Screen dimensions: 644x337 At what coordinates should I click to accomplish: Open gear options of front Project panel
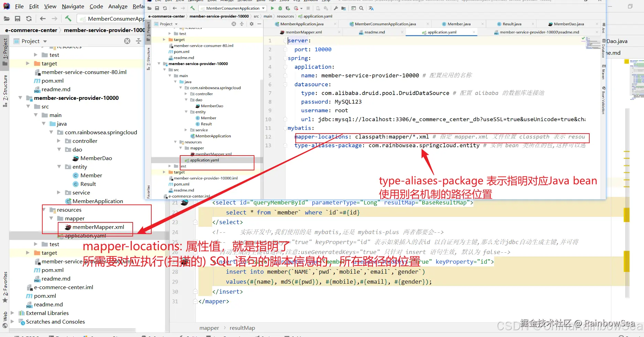251,24
